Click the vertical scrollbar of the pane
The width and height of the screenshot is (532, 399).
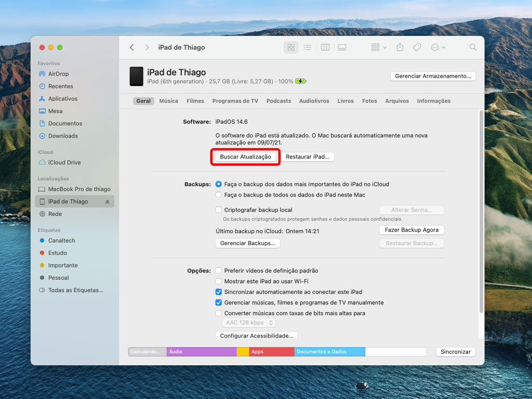(x=481, y=212)
